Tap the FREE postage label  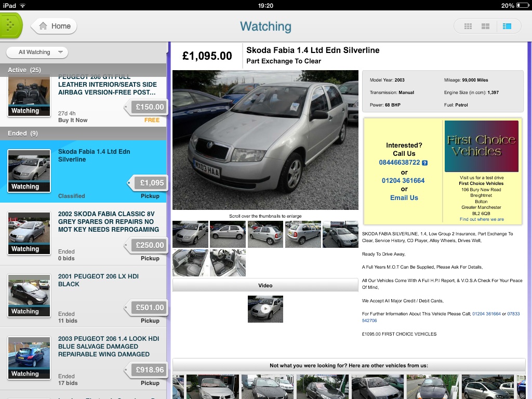(152, 120)
